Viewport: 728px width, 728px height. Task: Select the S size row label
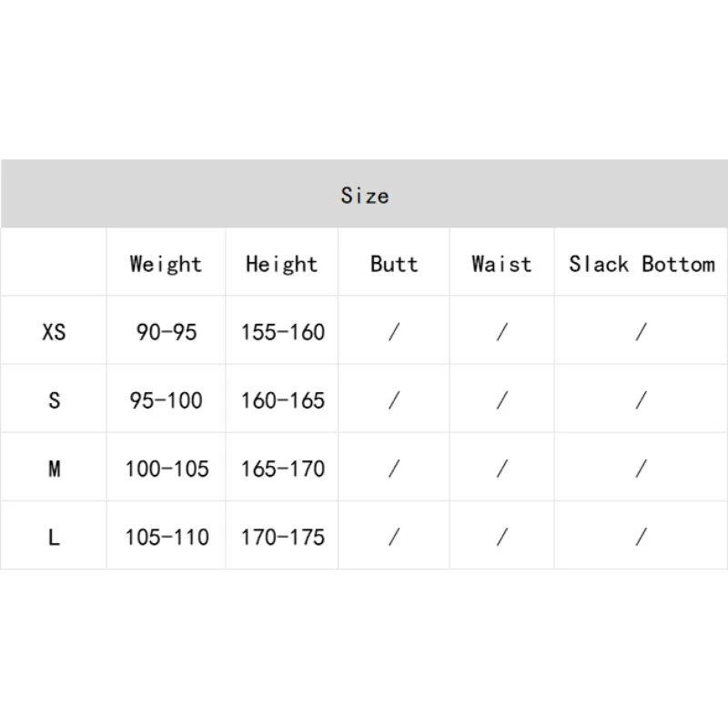[x=54, y=400]
